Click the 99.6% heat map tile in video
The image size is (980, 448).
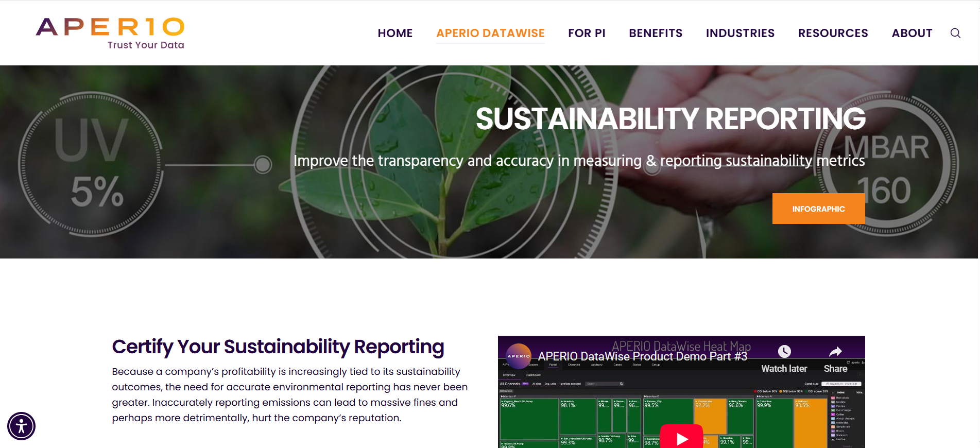click(x=529, y=419)
